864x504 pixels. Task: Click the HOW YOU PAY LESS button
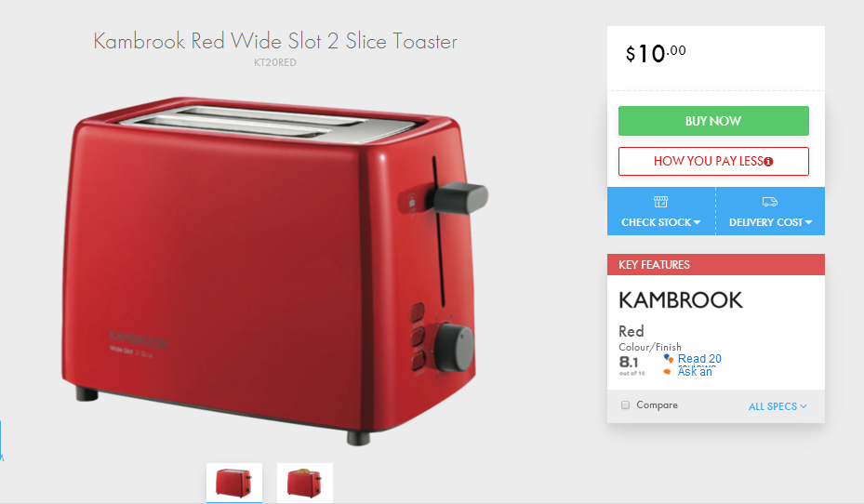click(713, 162)
